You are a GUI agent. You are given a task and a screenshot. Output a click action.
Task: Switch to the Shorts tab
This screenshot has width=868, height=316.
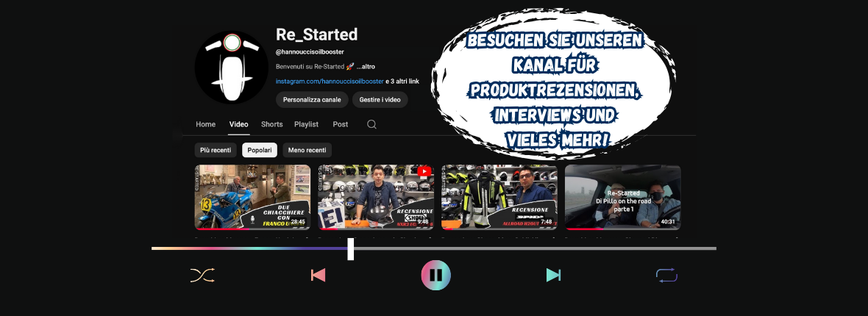point(271,124)
